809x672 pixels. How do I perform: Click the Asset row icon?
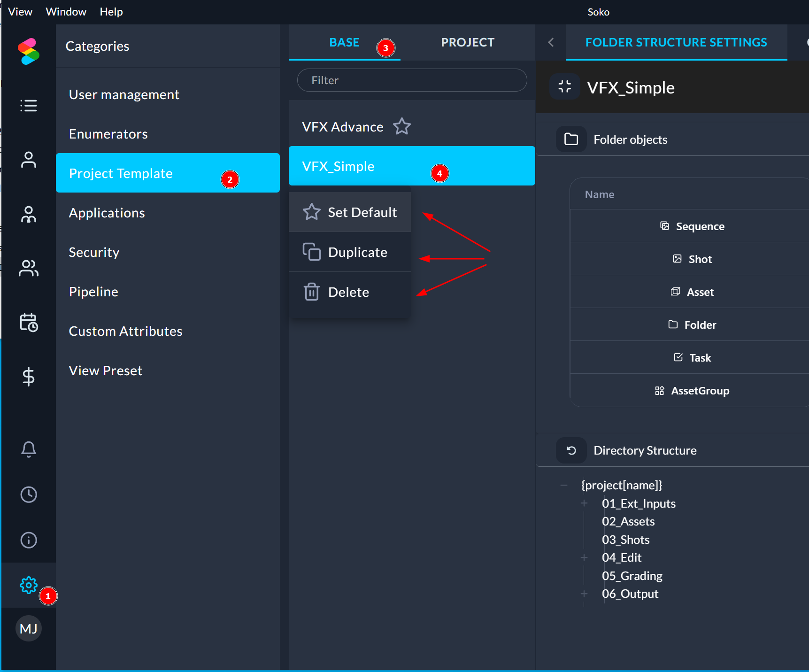click(676, 292)
